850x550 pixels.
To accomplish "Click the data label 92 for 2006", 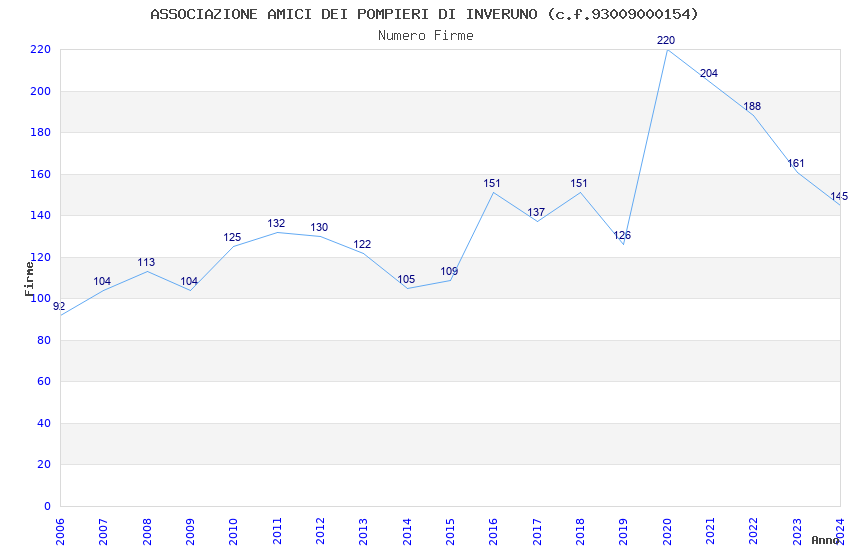I will (x=59, y=306).
